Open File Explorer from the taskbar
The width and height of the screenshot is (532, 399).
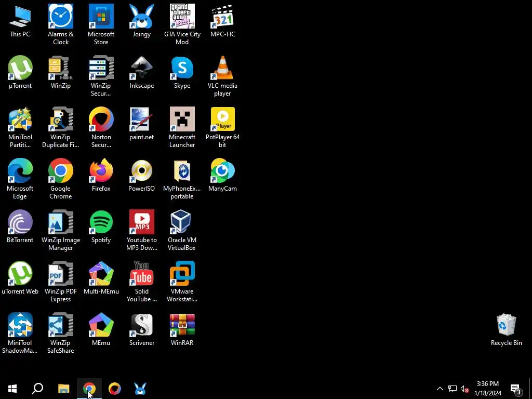click(63, 389)
